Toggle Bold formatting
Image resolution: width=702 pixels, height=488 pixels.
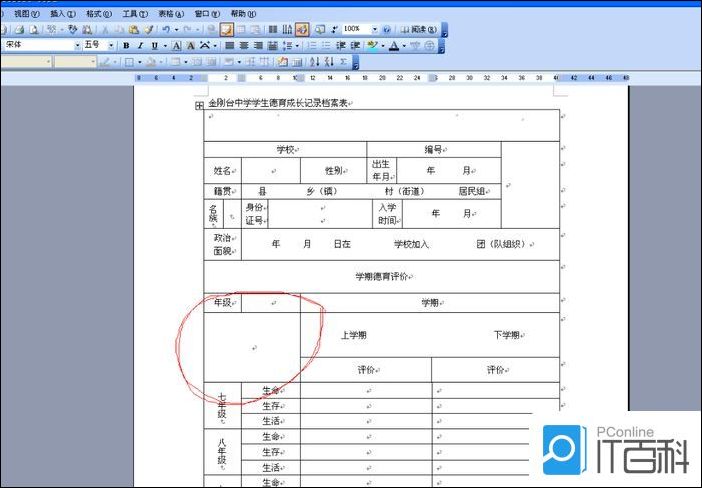[126, 45]
